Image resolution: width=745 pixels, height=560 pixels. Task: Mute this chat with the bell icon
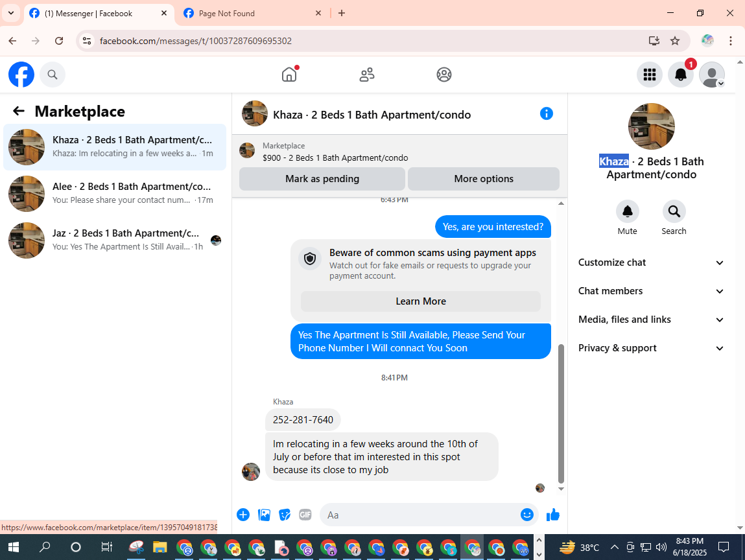pos(627,211)
